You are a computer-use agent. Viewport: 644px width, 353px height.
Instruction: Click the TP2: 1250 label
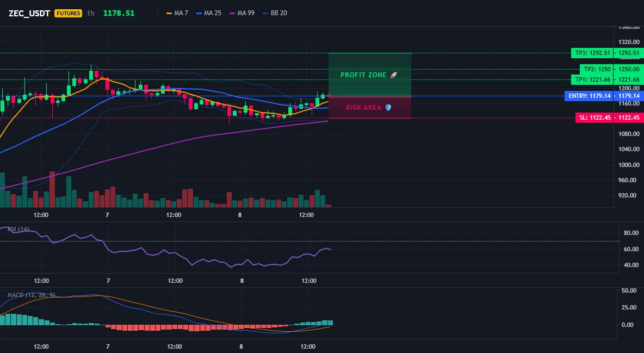[x=597, y=69]
